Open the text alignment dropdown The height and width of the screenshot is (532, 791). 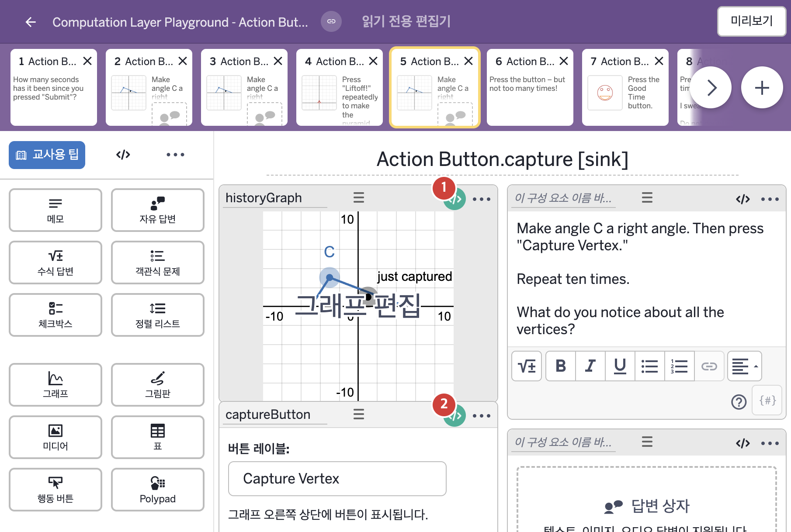point(745,366)
